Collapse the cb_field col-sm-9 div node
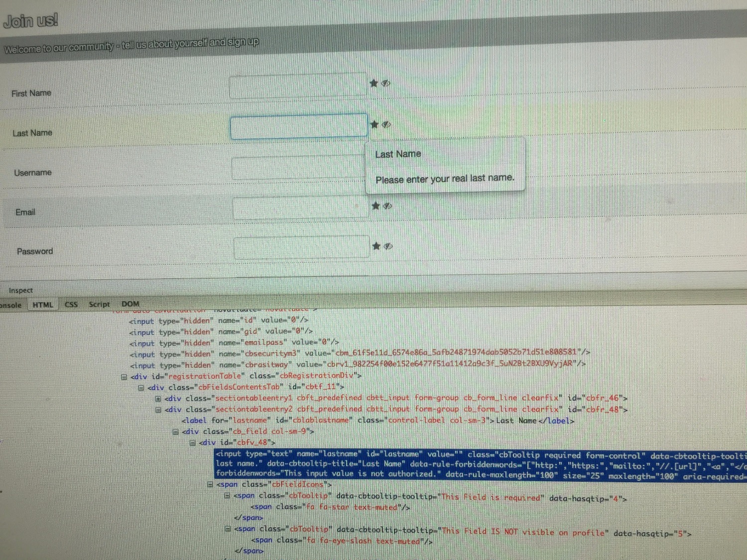Screen dimensions: 747x560 175,432
